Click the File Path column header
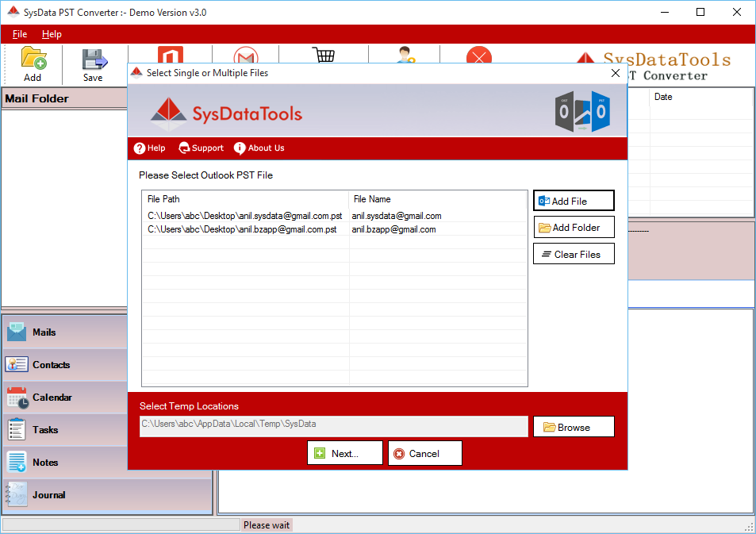Image resolution: width=756 pixels, height=534 pixels. (245, 199)
